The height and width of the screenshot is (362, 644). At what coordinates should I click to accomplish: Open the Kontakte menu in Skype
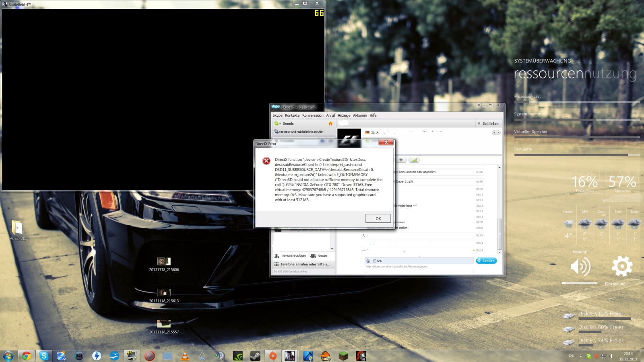(292, 115)
